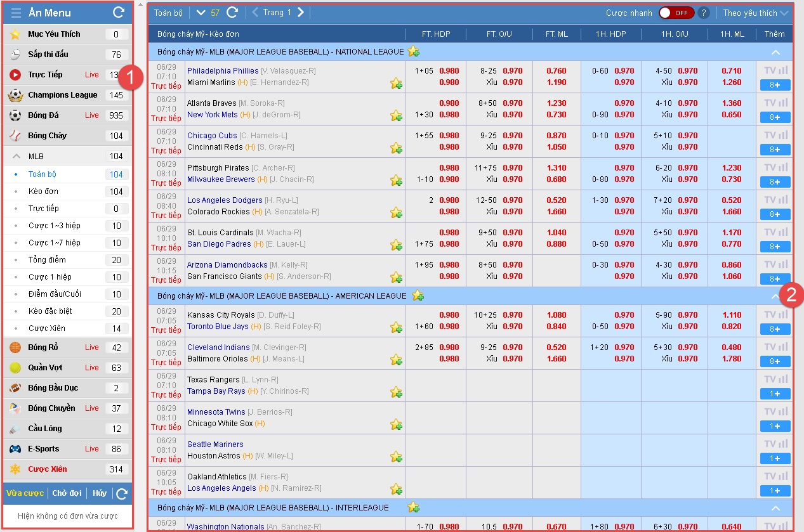Favorite the National League with its star icon
This screenshot has height=532, width=804.
tap(414, 51)
